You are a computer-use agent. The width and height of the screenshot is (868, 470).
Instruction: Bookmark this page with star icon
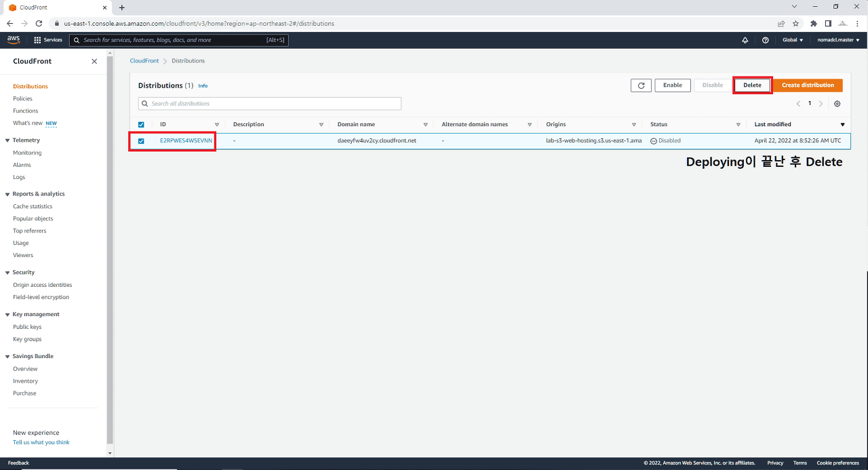point(795,23)
